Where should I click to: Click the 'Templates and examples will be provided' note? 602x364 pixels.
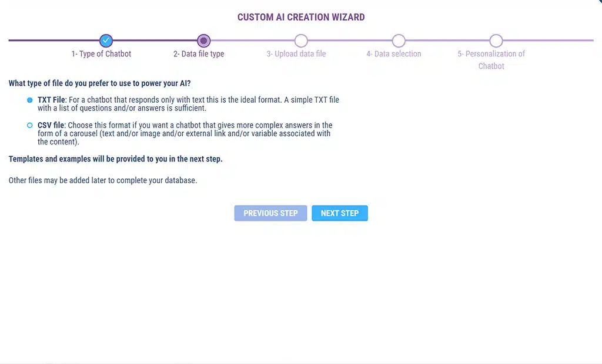pyautogui.click(x=116, y=159)
